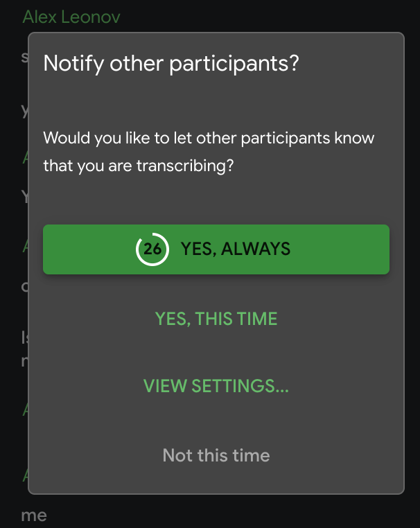
Task: Click the "Notify other participants?" dialog heading
Action: tap(171, 64)
